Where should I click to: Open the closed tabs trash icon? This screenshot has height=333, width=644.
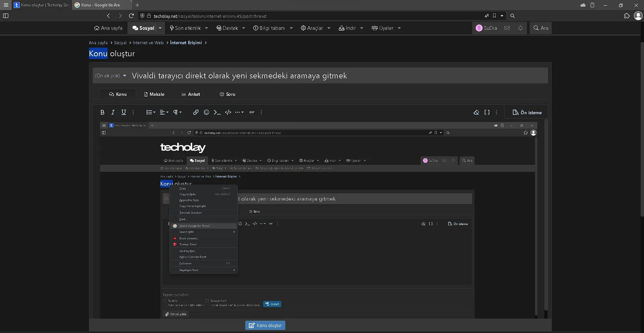click(x=592, y=5)
